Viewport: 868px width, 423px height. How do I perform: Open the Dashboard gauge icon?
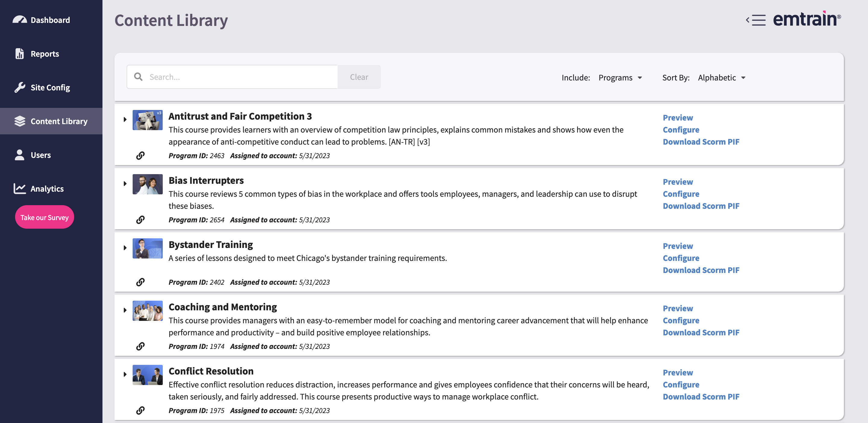[20, 20]
